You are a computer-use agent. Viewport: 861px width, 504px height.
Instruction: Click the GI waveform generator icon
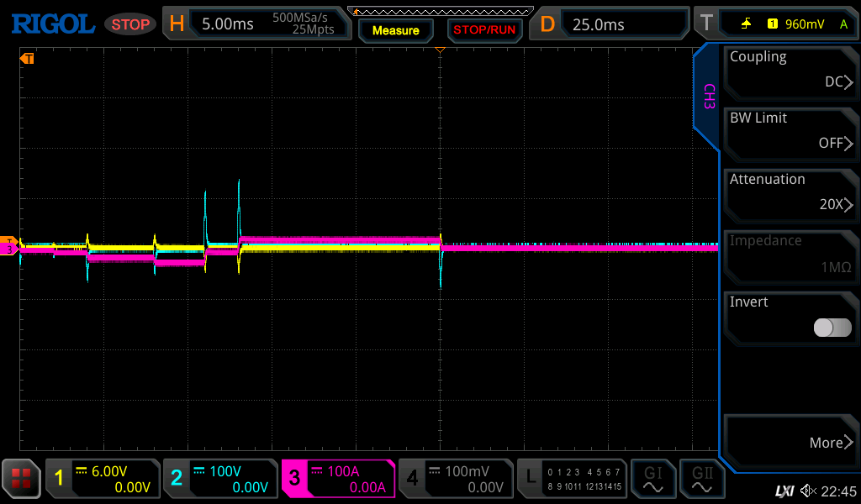(x=653, y=479)
